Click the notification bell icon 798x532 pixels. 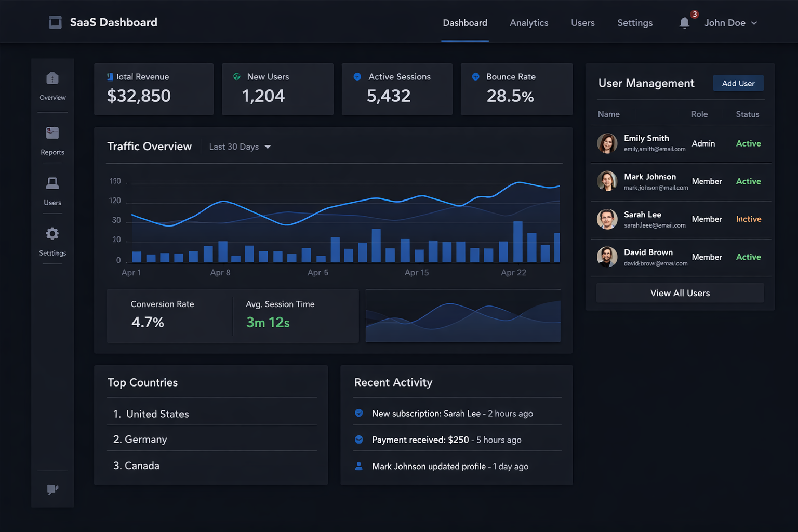(684, 23)
